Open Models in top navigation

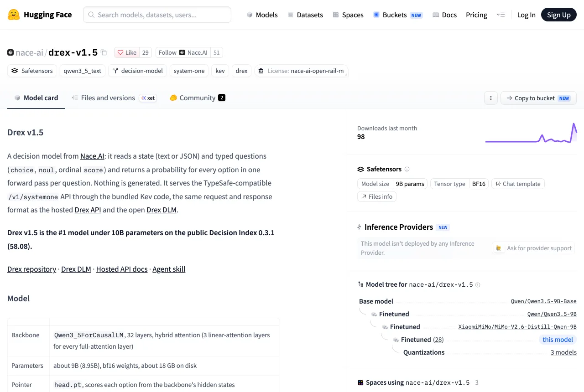(x=262, y=15)
